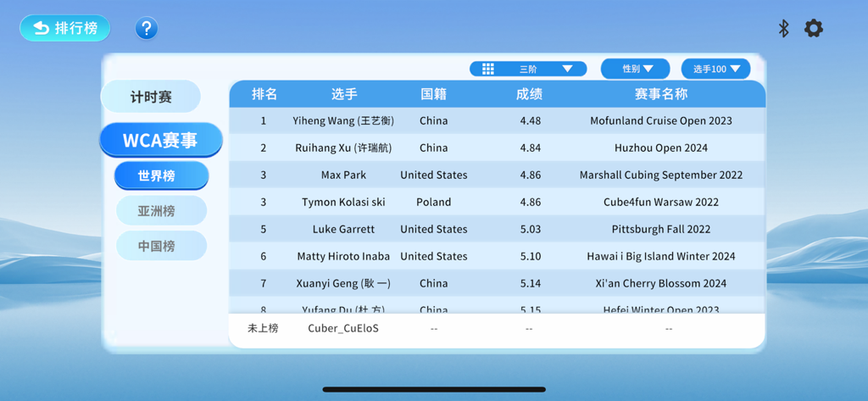Switch to 亚洲榜 ranking
The image size is (868, 401).
point(161,210)
